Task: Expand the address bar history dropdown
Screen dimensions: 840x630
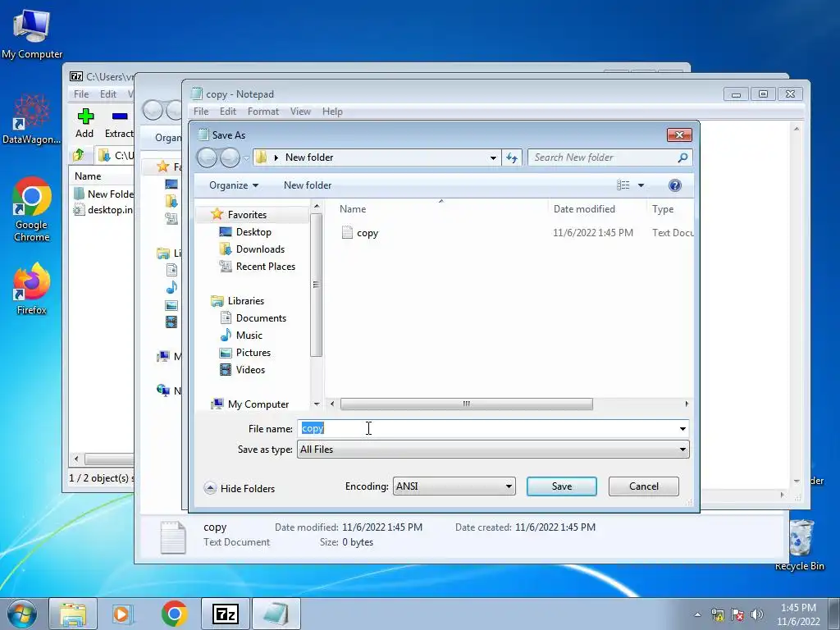Action: pyautogui.click(x=493, y=157)
